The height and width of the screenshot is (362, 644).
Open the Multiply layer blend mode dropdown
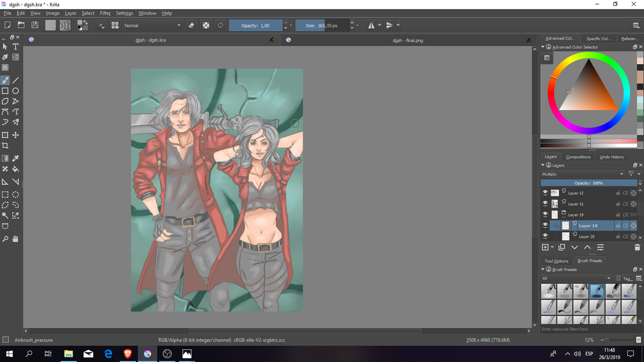(x=583, y=174)
